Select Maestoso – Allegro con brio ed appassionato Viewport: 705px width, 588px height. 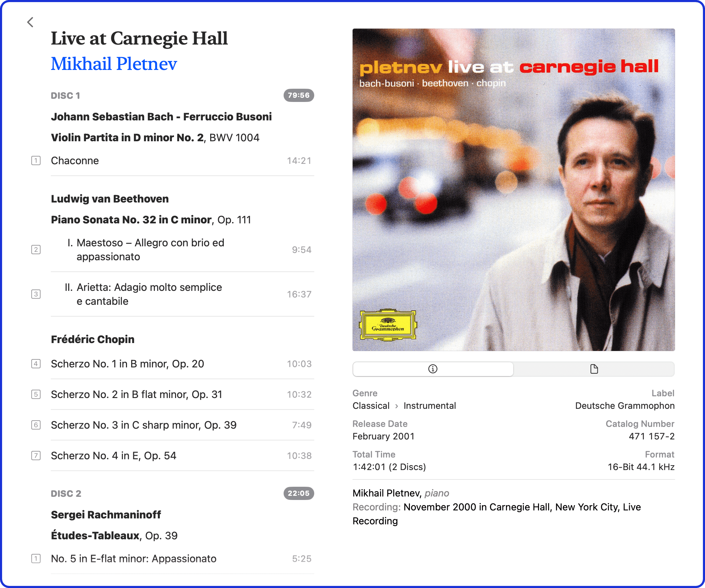click(x=146, y=250)
